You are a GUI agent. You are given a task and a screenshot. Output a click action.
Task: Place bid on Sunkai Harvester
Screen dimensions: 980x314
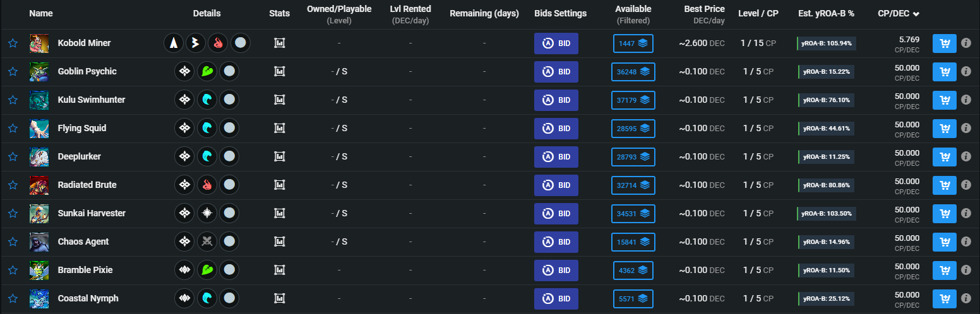[556, 214]
